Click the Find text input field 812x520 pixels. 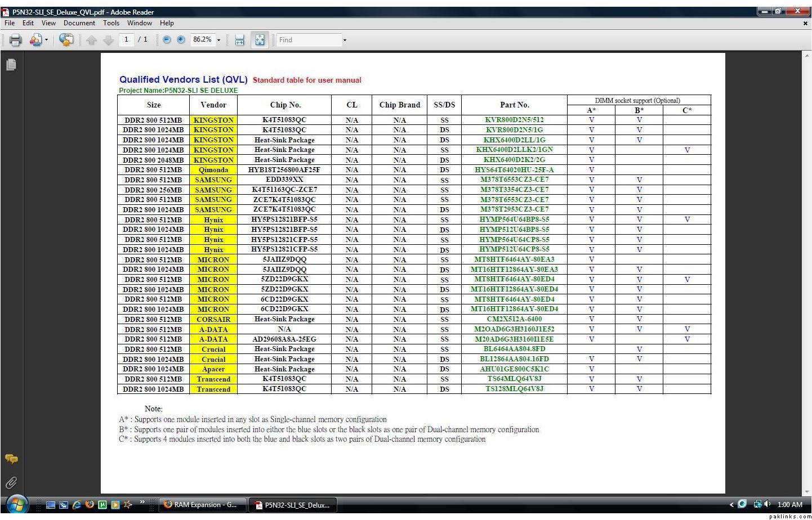pyautogui.click(x=309, y=40)
